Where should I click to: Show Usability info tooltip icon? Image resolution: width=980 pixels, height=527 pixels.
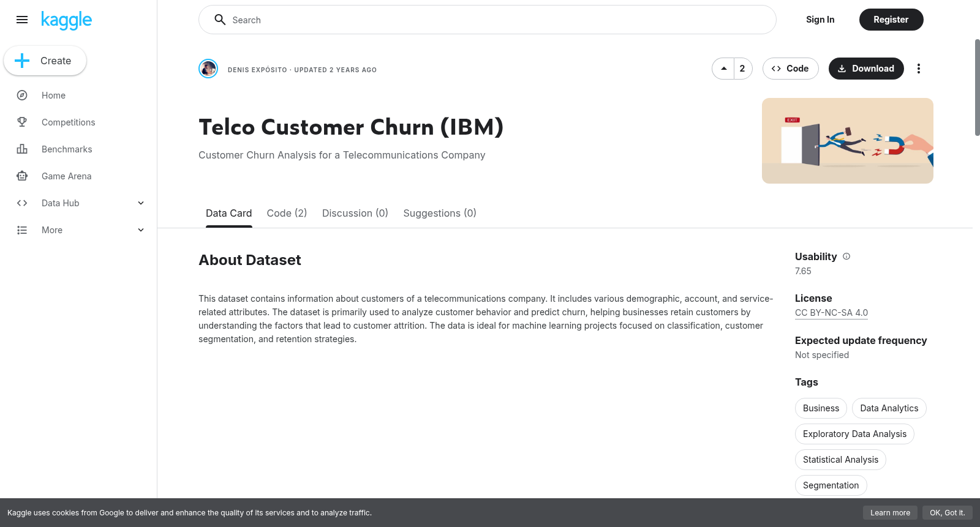pyautogui.click(x=846, y=256)
